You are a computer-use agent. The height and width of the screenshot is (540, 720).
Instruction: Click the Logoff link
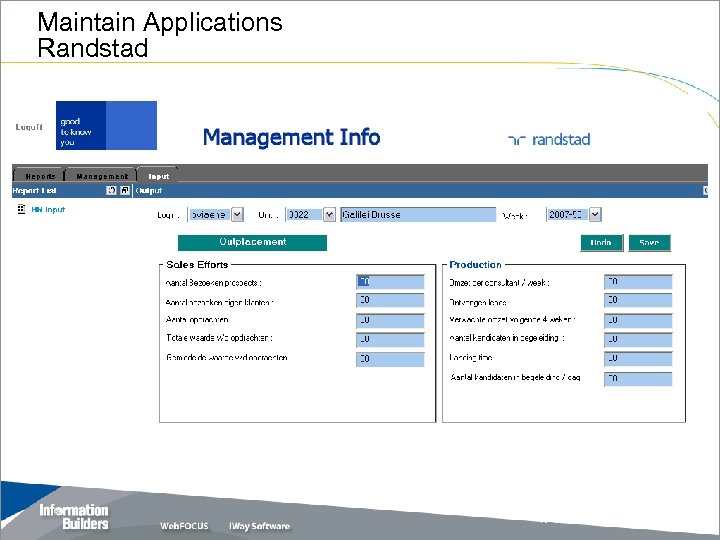pyautogui.click(x=29, y=127)
